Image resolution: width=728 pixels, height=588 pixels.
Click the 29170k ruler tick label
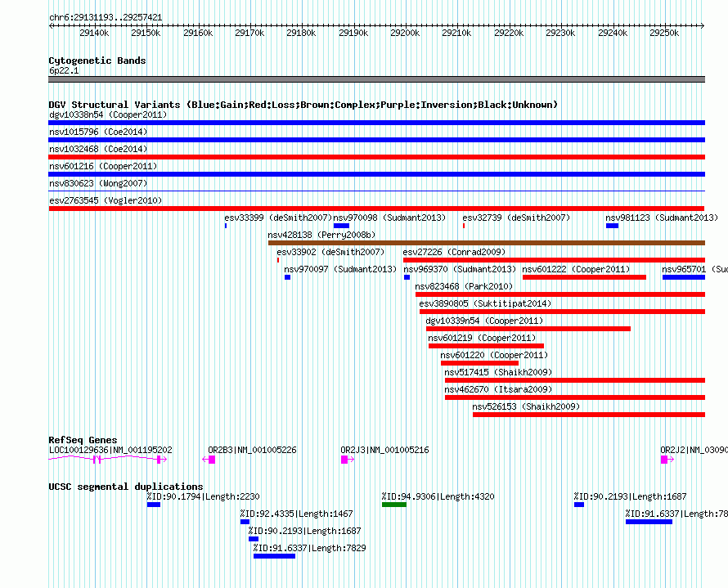(x=249, y=33)
